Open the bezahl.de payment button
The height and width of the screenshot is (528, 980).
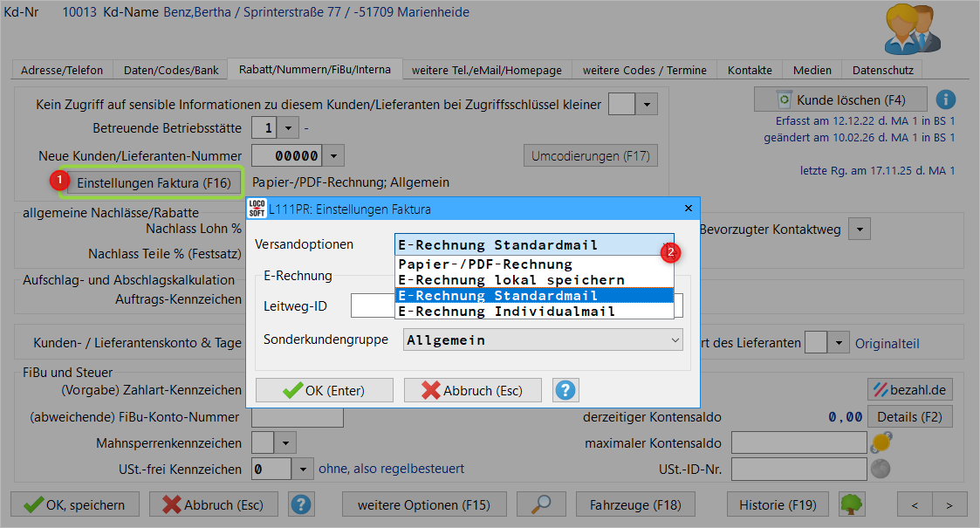coord(910,389)
